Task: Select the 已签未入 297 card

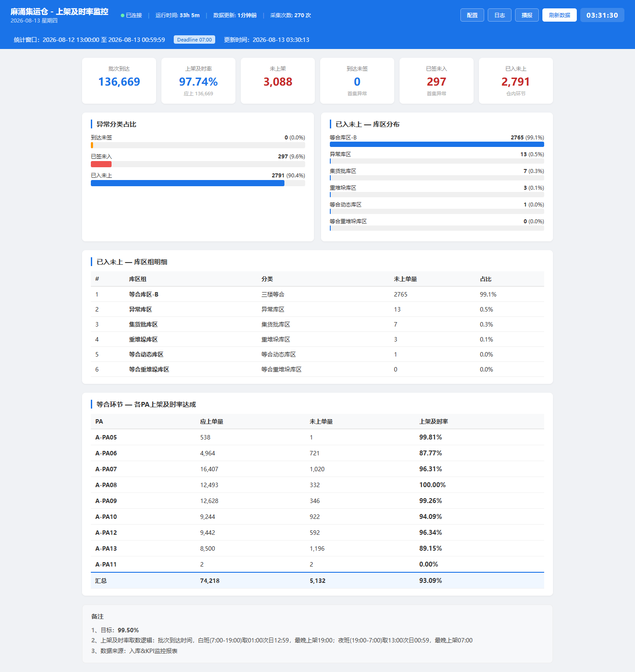Action: coord(437,81)
